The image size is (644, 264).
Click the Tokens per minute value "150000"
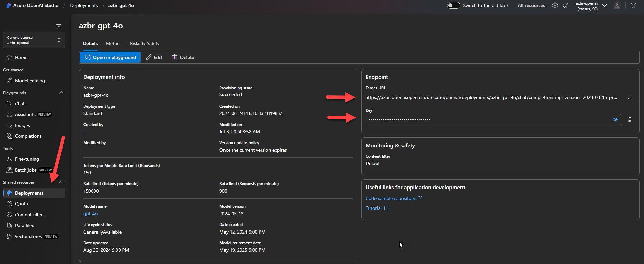91,191
